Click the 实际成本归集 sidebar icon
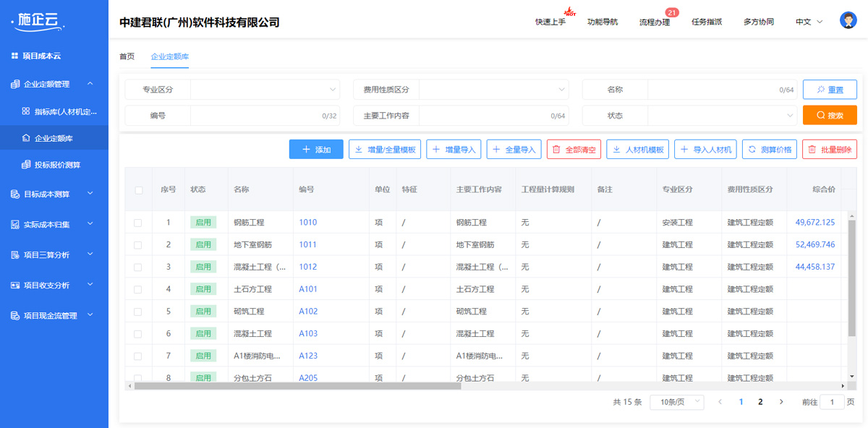Viewport: 868px width, 428px height. (x=15, y=225)
